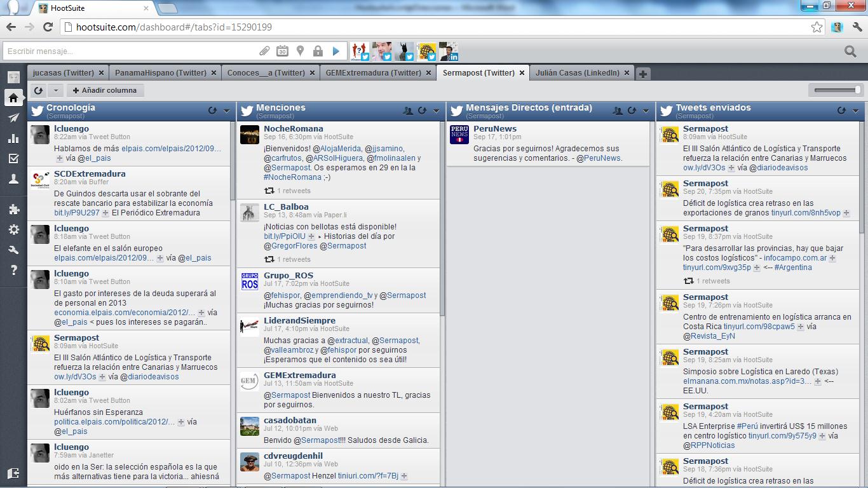Open the PeruNews sender name link
The width and height of the screenshot is (868, 488).
pos(495,128)
